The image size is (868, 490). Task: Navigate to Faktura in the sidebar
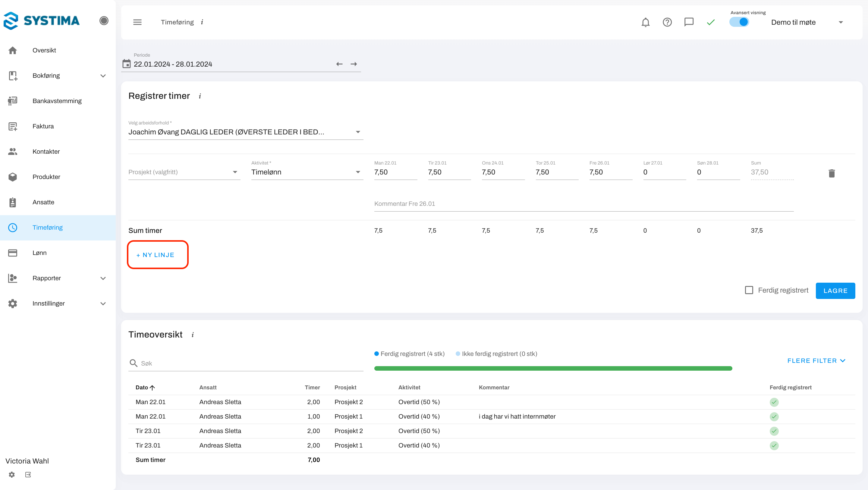pyautogui.click(x=43, y=126)
